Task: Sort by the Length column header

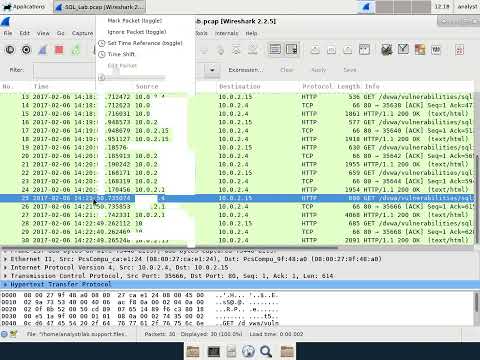Action: [x=348, y=86]
